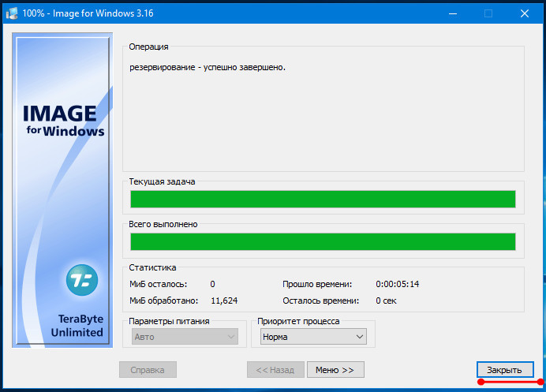Click the Статистика group label
Screen dimensions: 546x392
click(152, 267)
